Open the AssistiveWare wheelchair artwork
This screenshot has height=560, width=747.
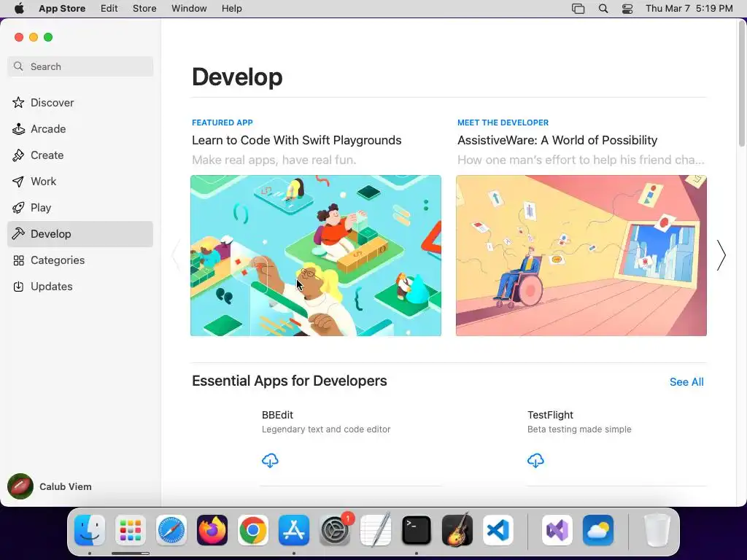coord(581,256)
